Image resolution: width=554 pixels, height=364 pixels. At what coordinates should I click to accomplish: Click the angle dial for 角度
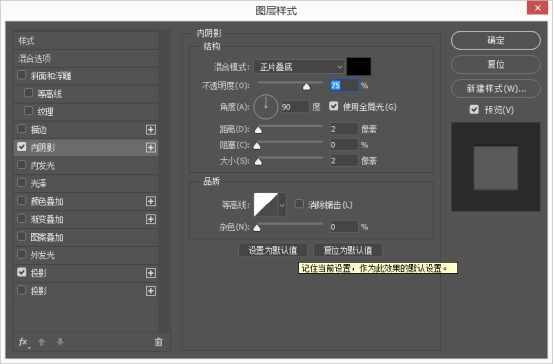click(x=266, y=107)
